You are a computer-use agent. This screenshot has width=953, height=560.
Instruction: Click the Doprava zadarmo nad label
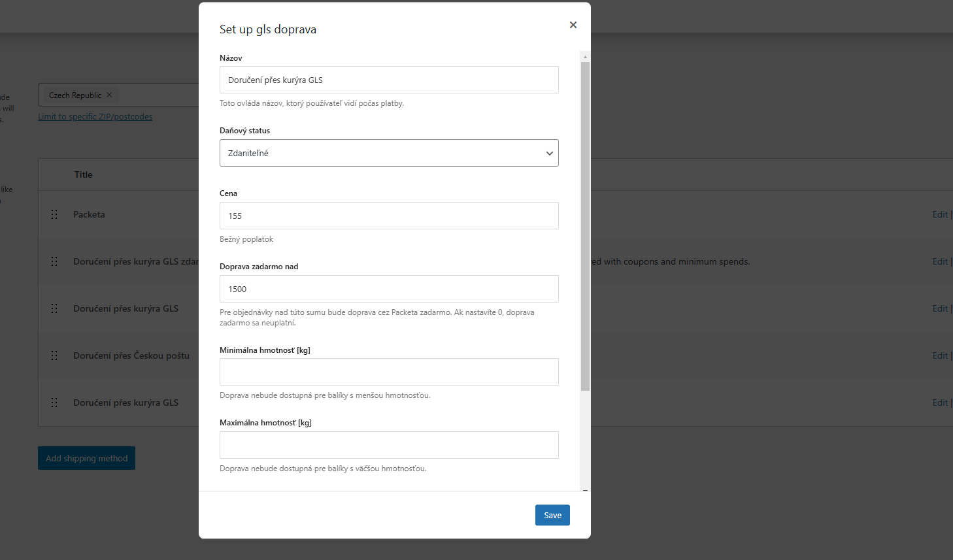click(259, 267)
